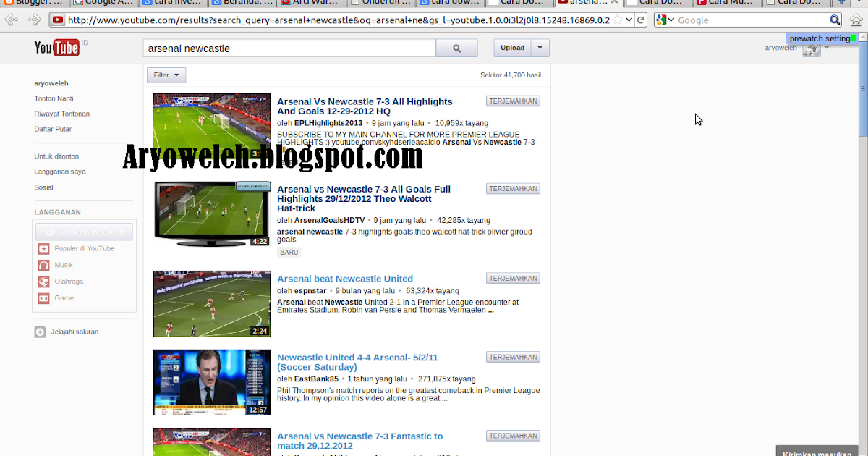
Task: Open Arsenal vs Newcastle 7-3 Fantastic title
Action: (359, 441)
